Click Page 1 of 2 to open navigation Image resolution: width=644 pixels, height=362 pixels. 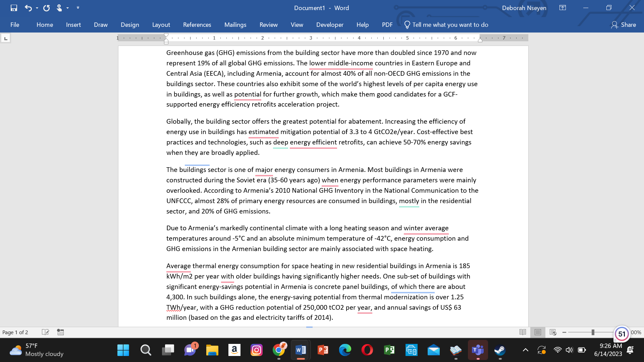[x=15, y=332]
